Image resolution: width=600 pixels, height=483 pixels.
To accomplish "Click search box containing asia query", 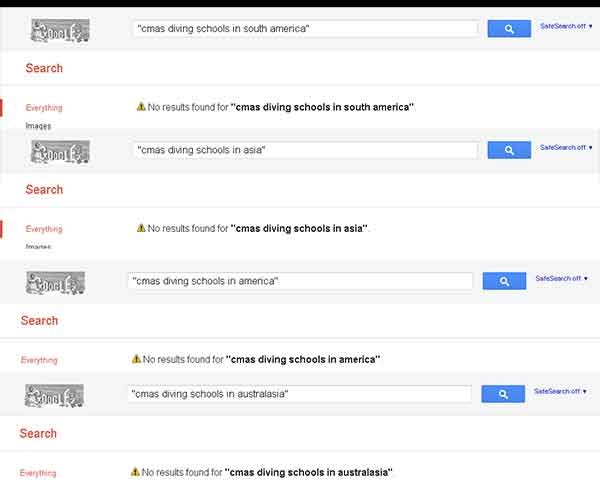I will (305, 150).
